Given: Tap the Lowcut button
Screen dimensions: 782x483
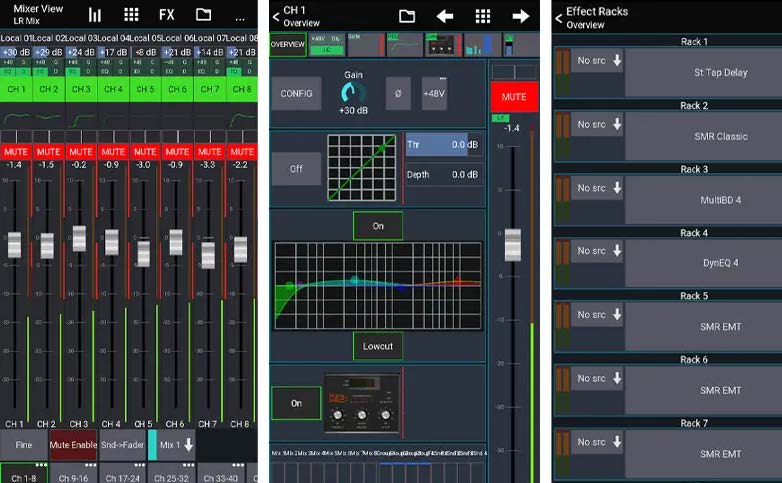Looking at the screenshot, I should click(378, 346).
